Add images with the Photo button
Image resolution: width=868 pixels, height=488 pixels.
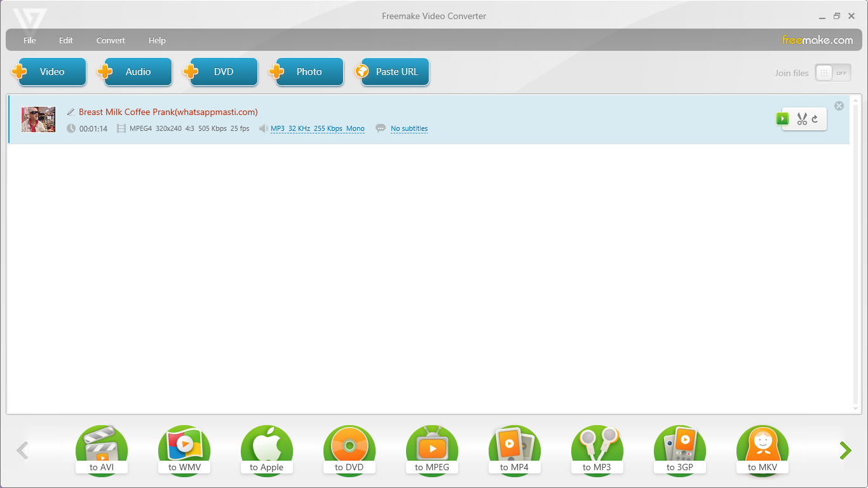tap(307, 72)
